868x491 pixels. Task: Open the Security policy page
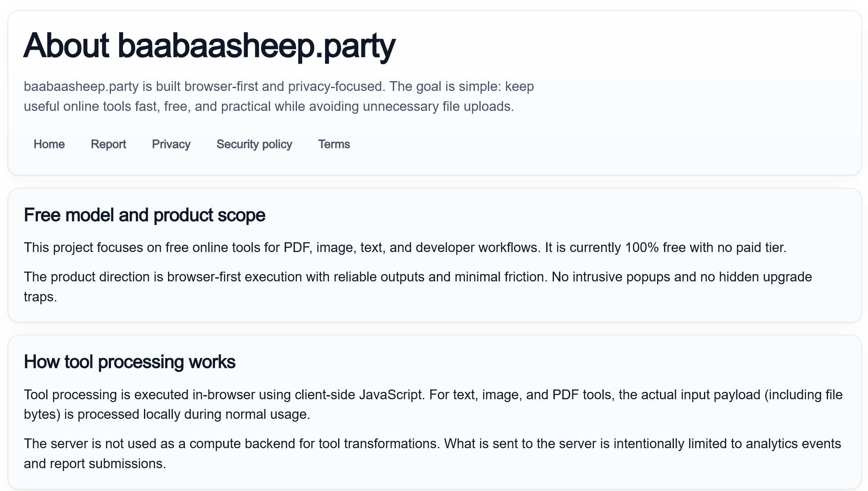click(x=254, y=144)
